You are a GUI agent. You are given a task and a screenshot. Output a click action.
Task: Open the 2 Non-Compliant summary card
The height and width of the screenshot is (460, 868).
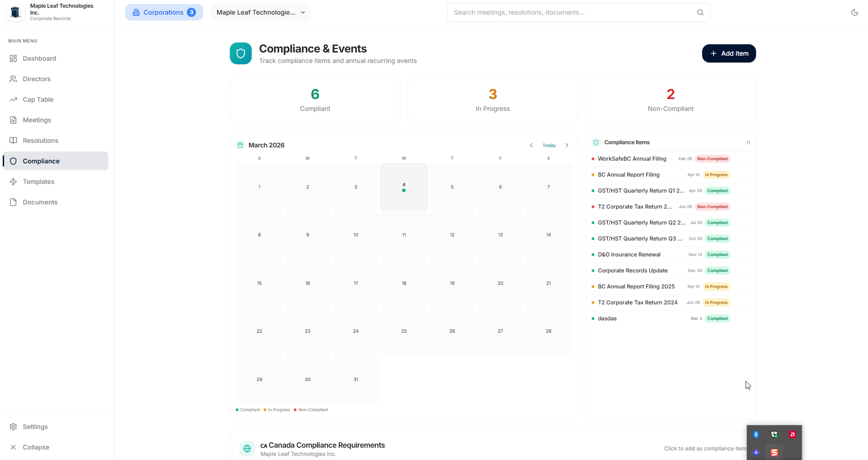(671, 99)
